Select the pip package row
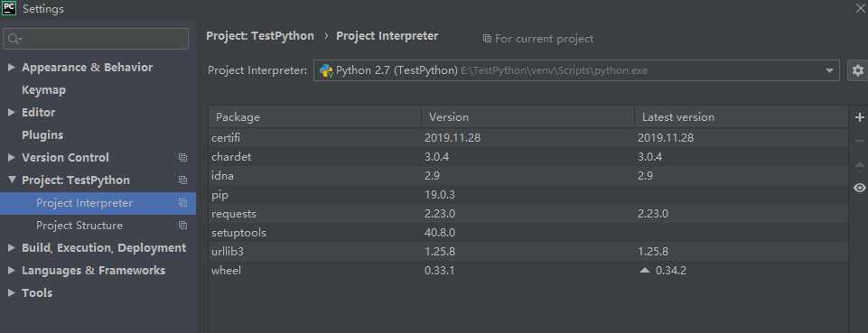This screenshot has height=333, width=868. [x=528, y=195]
